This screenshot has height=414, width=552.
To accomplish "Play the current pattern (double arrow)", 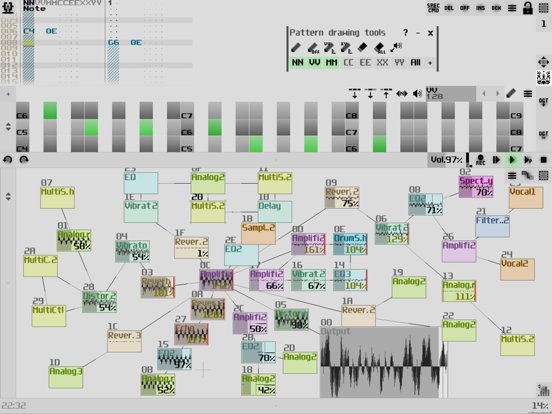I will click(528, 160).
